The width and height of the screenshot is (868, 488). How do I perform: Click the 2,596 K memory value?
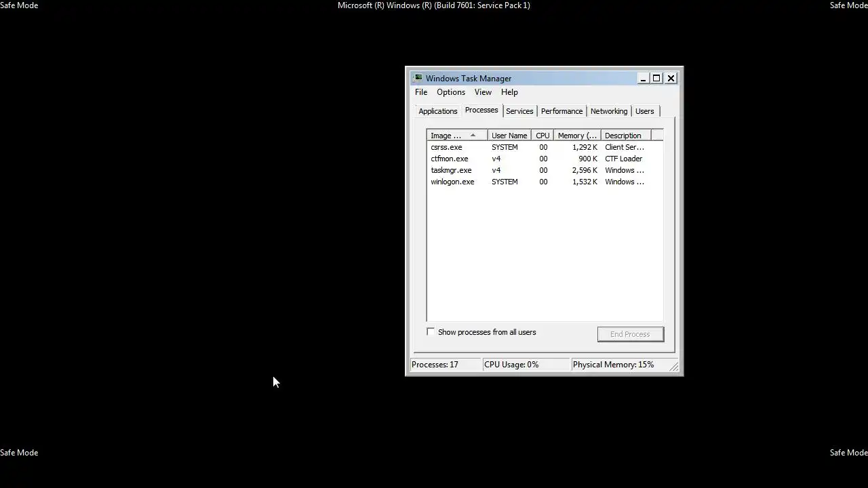pos(585,170)
